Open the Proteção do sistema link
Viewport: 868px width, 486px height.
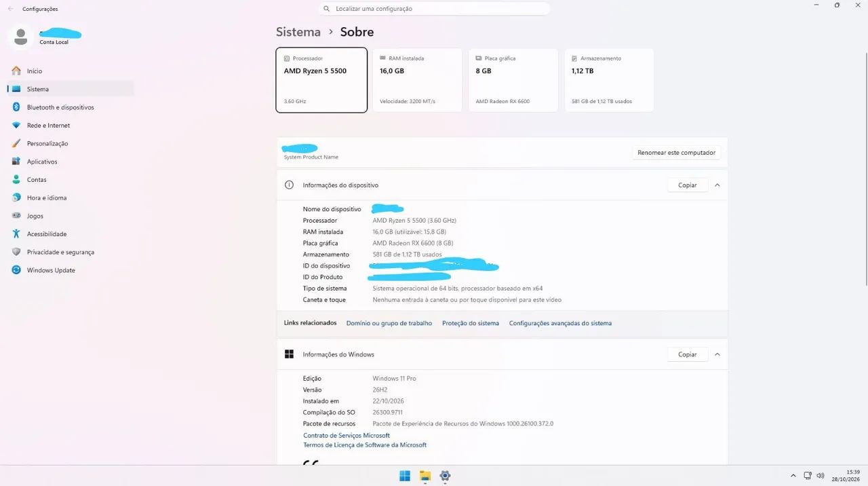click(x=471, y=323)
